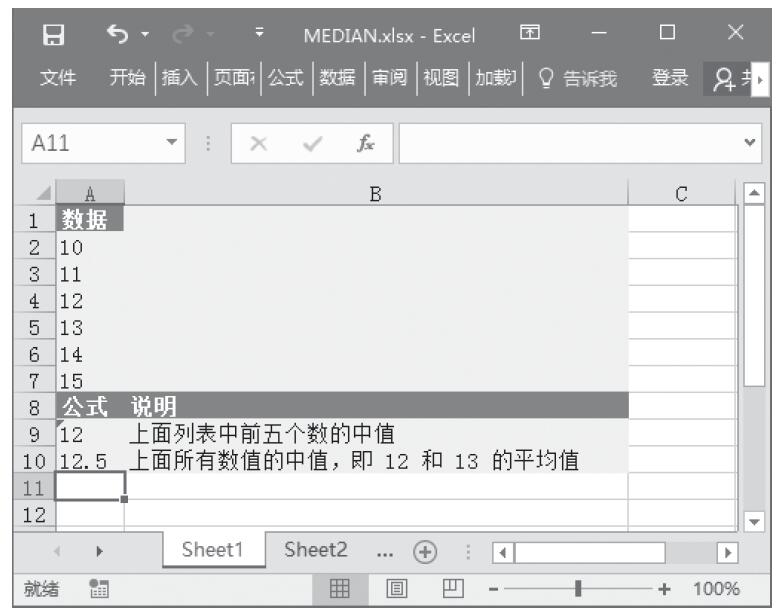Switch to Page Break Preview
Screen dimensions: 782x610
450,588
